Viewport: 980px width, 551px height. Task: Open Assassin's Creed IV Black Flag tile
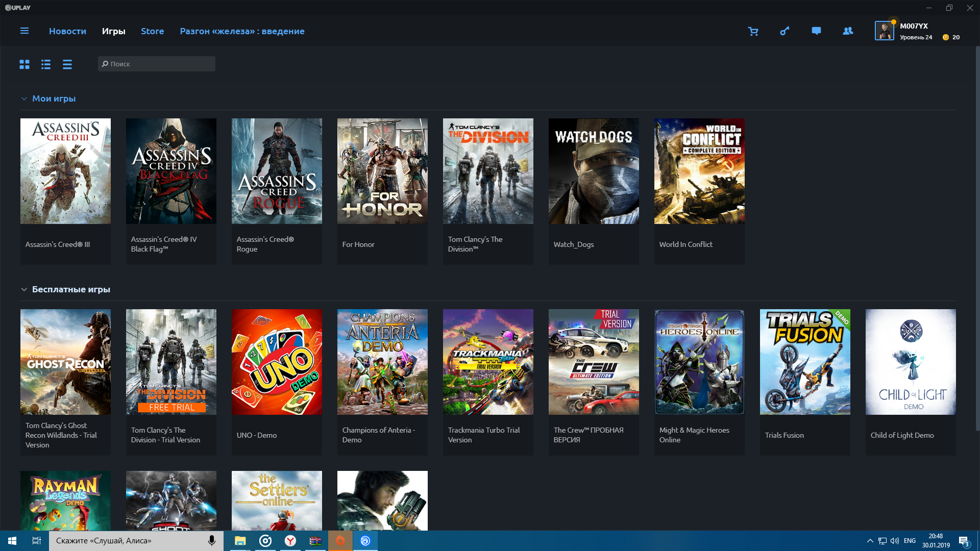pyautogui.click(x=171, y=191)
